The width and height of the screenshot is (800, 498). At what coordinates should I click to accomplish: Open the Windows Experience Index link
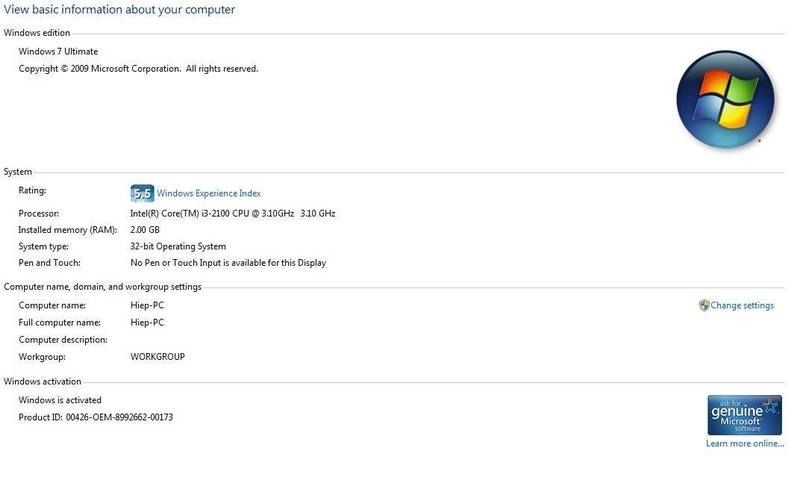pos(208,193)
